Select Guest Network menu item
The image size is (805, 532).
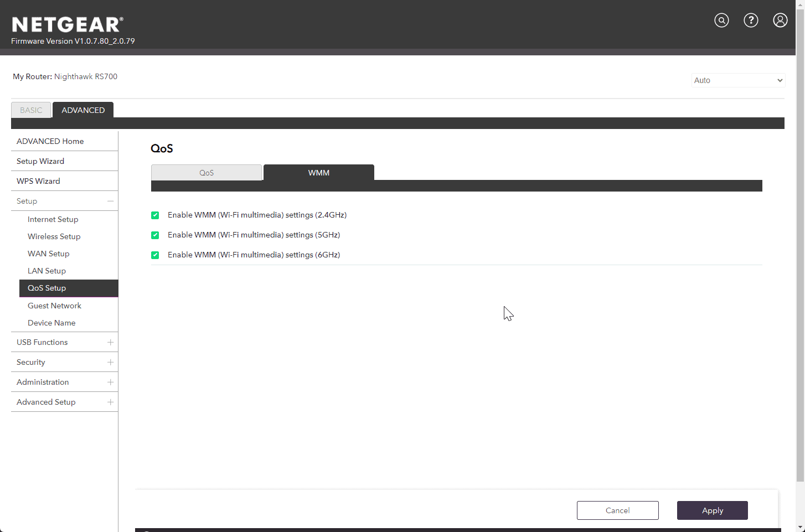(54, 306)
